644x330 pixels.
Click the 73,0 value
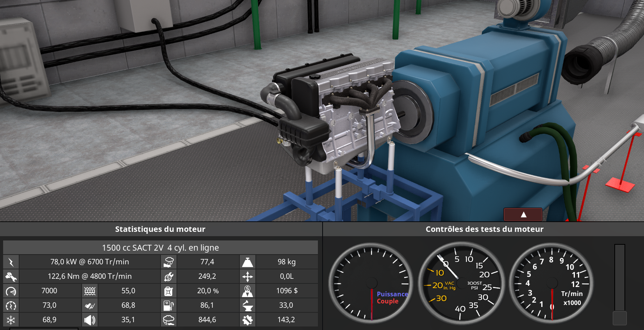49,305
